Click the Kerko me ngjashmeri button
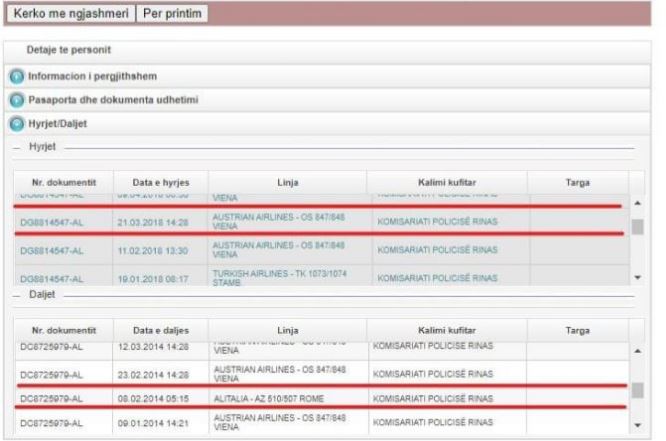 point(71,14)
